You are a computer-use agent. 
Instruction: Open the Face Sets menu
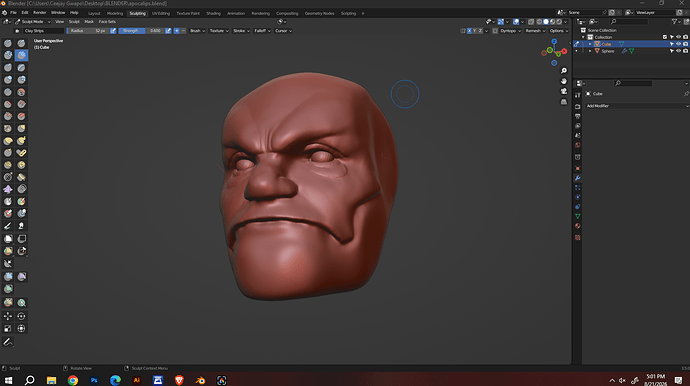[107, 22]
